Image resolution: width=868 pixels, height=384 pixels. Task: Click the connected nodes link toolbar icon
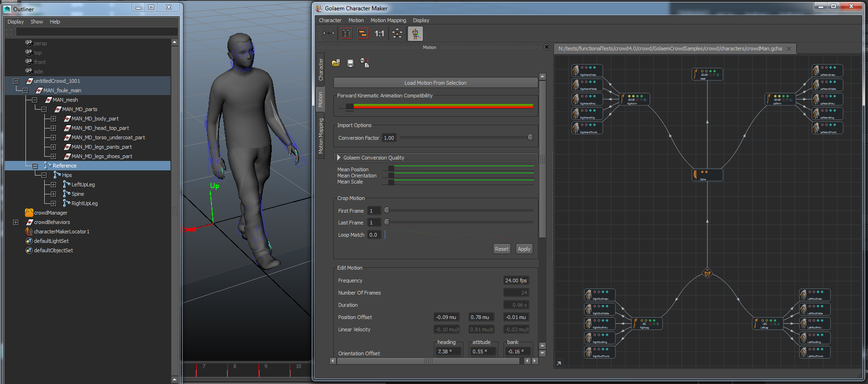[x=329, y=33]
